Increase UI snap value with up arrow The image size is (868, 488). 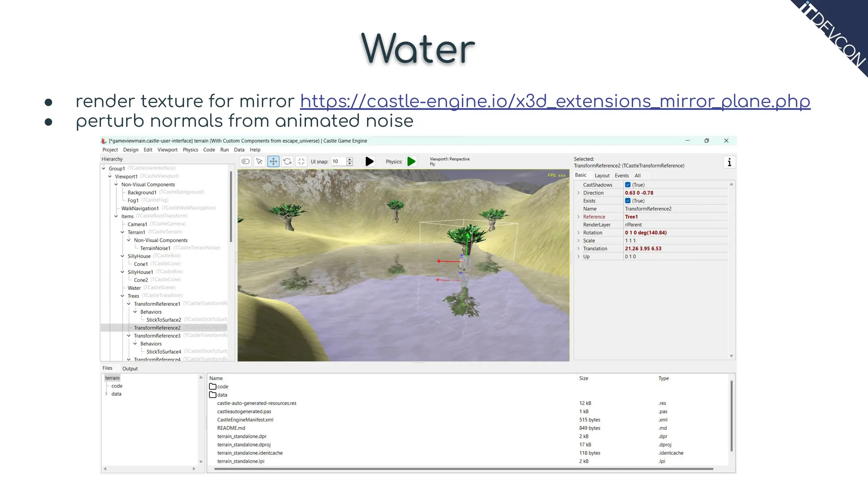[350, 159]
